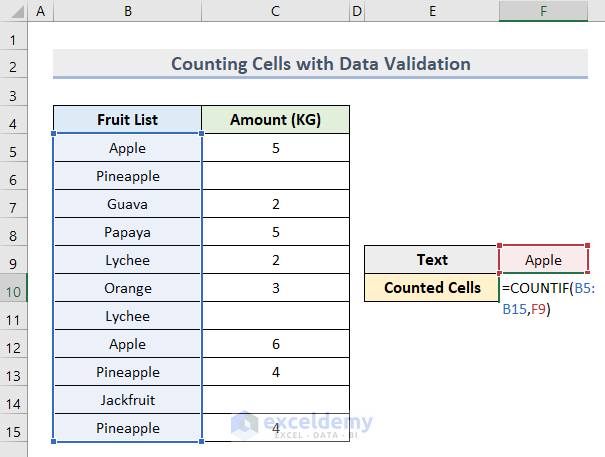605x457 pixels.
Task: Select the Apple cell beside Text
Action: [543, 260]
